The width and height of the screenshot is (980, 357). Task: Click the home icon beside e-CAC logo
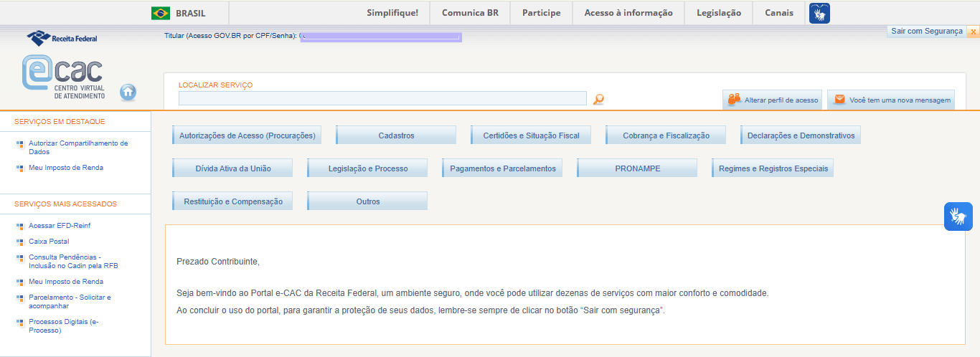pos(128,92)
